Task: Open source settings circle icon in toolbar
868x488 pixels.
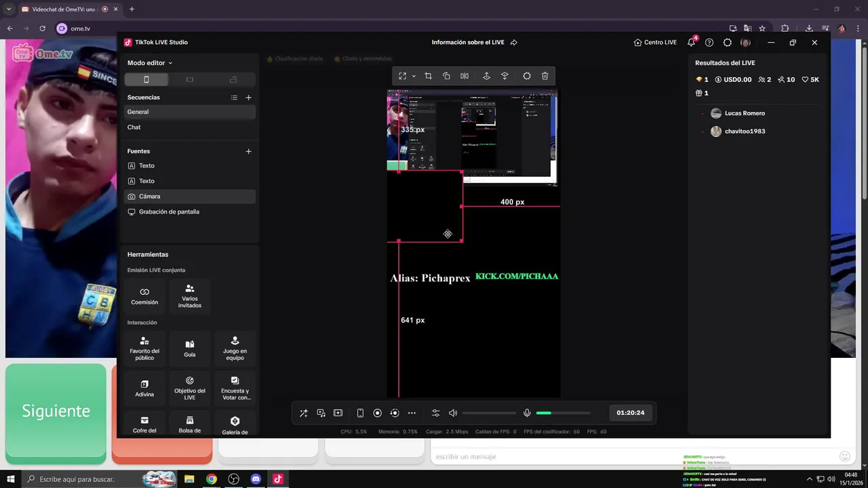Action: pos(527,76)
